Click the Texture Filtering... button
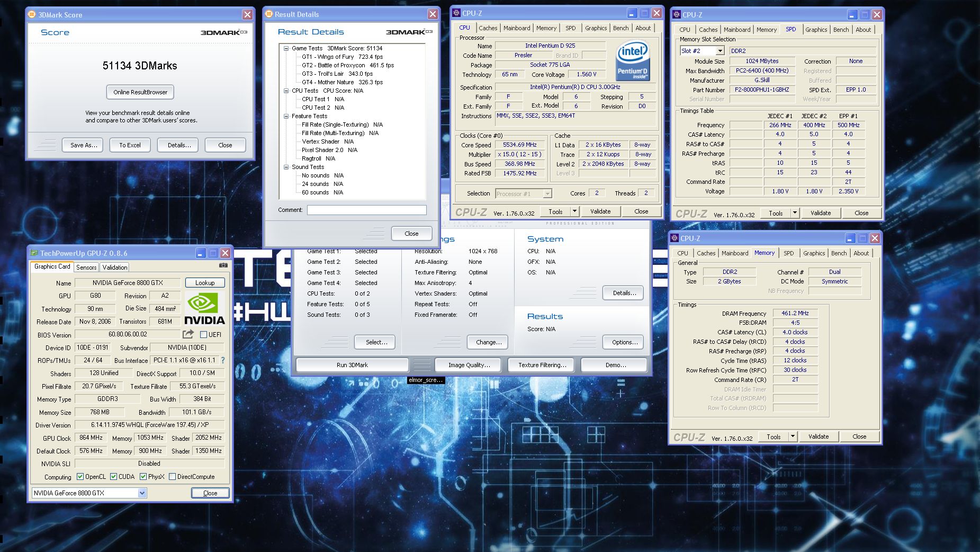This screenshot has width=980, height=552. 542,365
